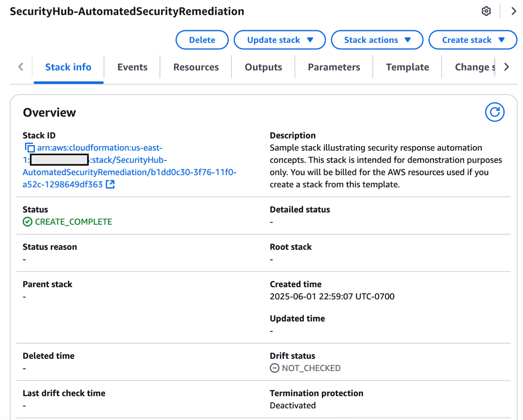Open the Stack ID external link icon
This screenshot has width=523, height=420.
click(x=110, y=184)
